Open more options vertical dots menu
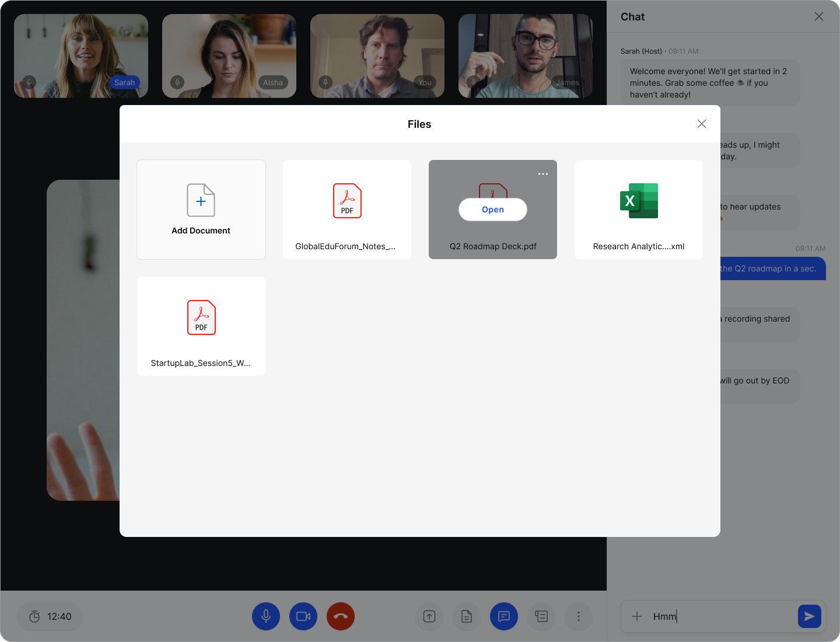 (579, 616)
